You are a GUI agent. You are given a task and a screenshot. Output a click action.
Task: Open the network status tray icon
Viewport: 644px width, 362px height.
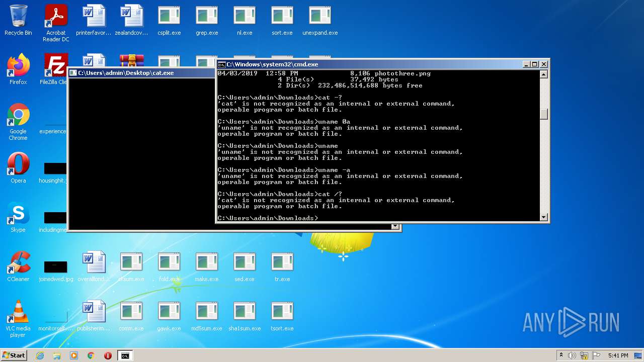[584, 355]
